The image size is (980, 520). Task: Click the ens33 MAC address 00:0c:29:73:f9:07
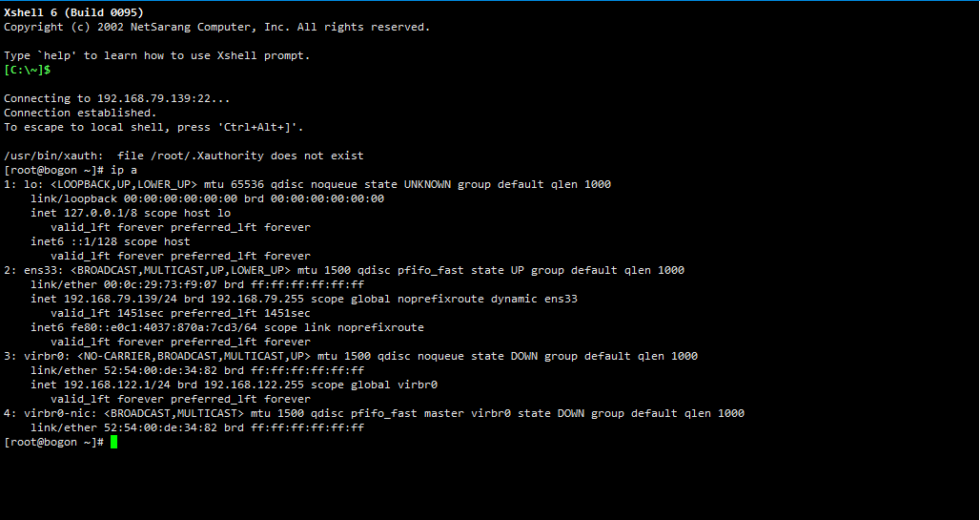141,284
